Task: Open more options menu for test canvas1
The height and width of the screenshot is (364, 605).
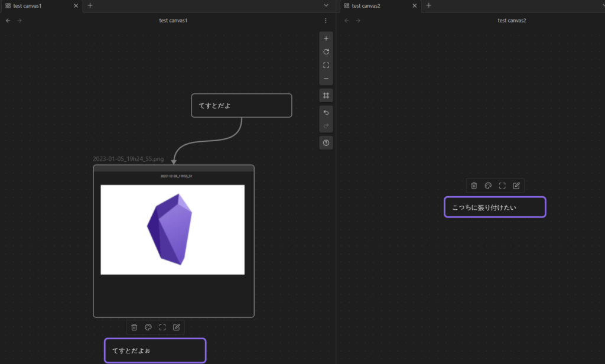Action: click(x=326, y=21)
